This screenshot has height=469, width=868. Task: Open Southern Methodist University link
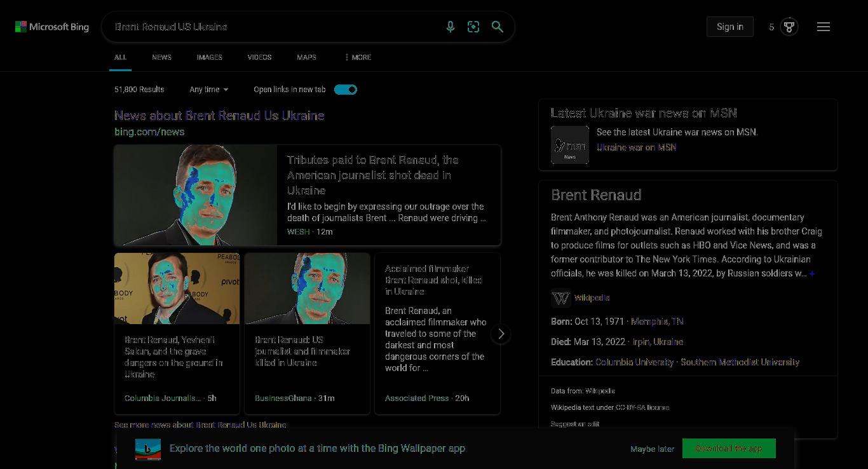point(740,362)
